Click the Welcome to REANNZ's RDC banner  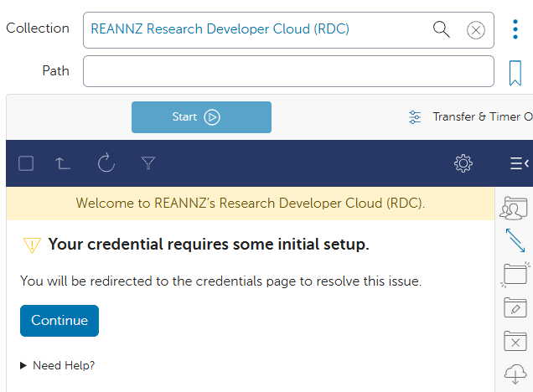(251, 204)
